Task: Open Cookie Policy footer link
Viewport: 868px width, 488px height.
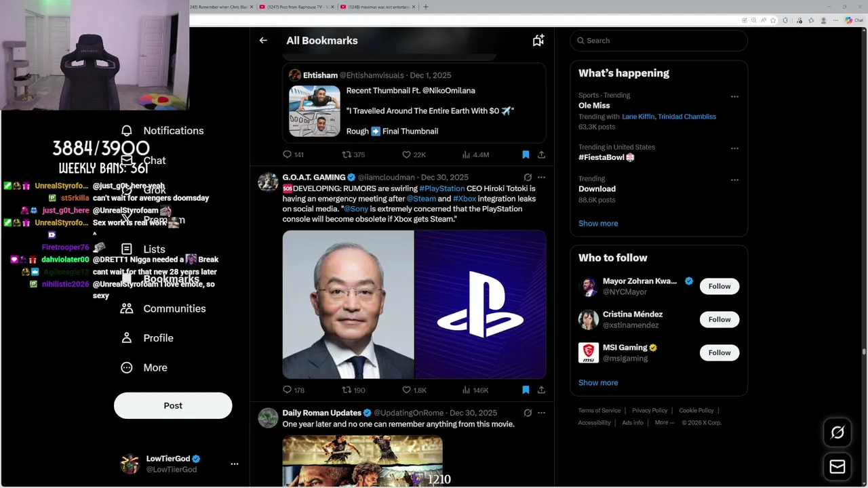Action: coord(696,410)
